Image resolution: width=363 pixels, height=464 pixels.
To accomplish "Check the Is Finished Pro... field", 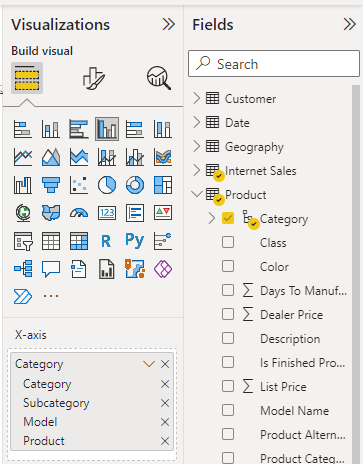I will 228,362.
